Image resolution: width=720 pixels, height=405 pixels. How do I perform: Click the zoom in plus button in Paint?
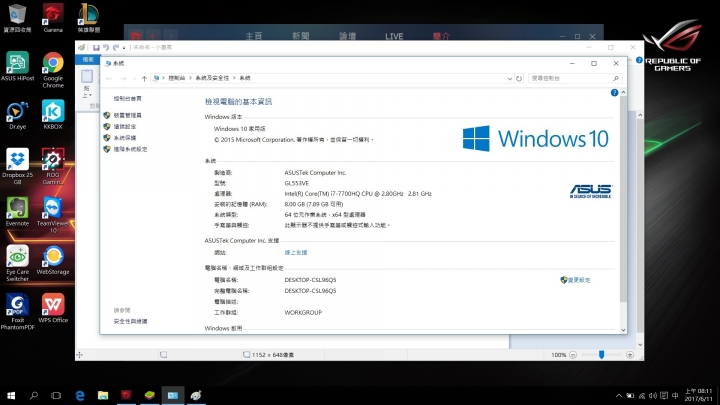tap(630, 355)
